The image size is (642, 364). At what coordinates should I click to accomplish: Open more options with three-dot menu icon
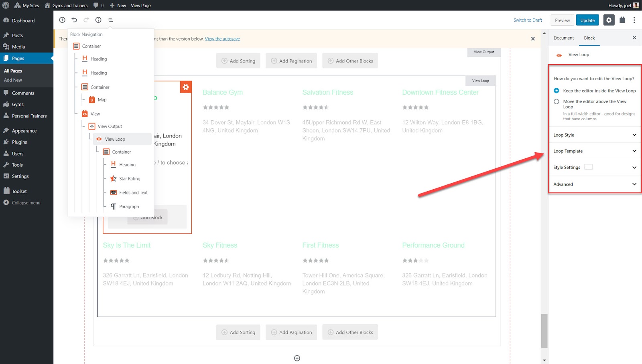pos(634,20)
